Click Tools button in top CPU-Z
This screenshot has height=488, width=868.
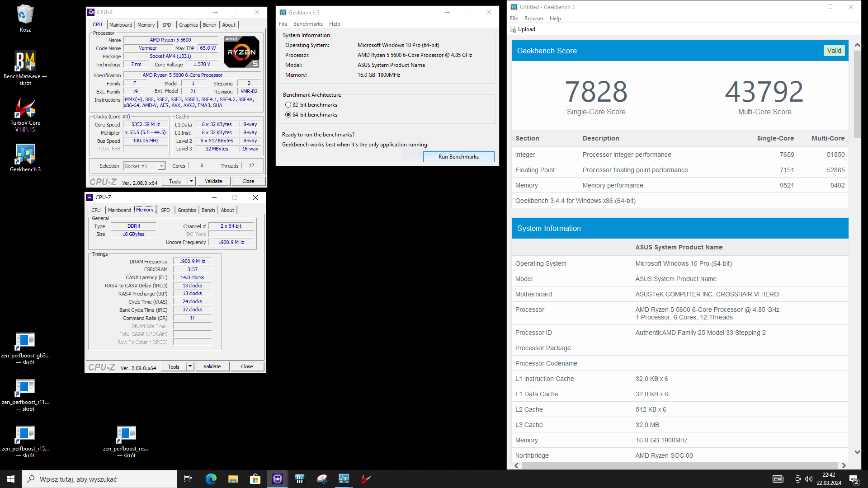[x=175, y=181]
